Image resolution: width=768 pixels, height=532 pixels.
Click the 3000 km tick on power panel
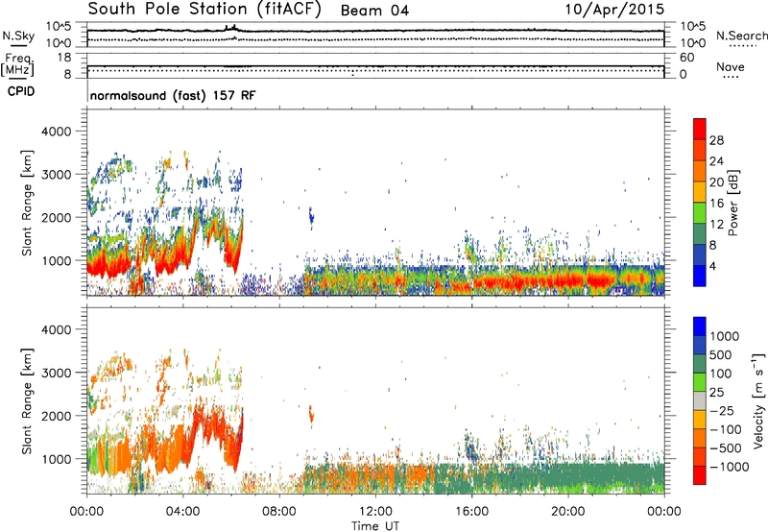(57, 175)
